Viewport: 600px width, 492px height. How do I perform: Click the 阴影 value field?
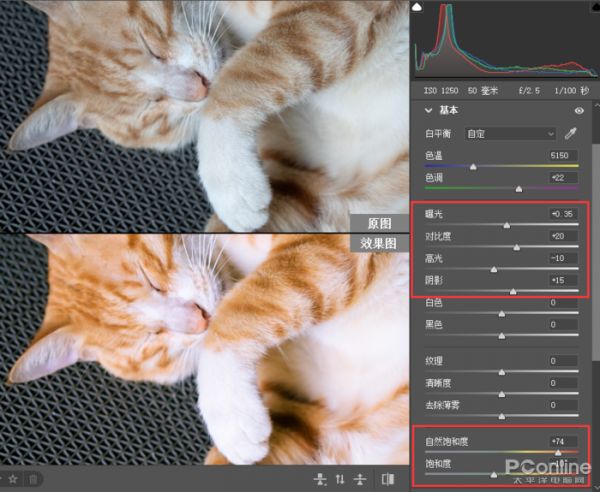(562, 280)
